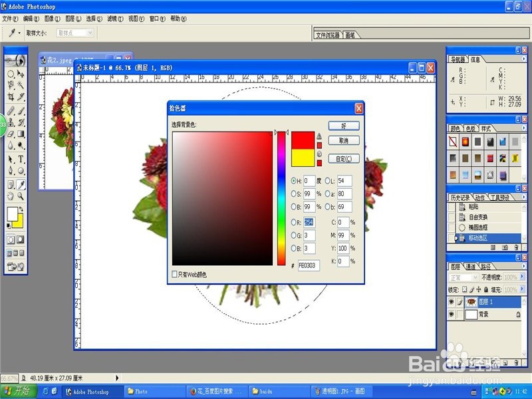
Task: Click the hex color FE0303 input field
Action: [309, 265]
